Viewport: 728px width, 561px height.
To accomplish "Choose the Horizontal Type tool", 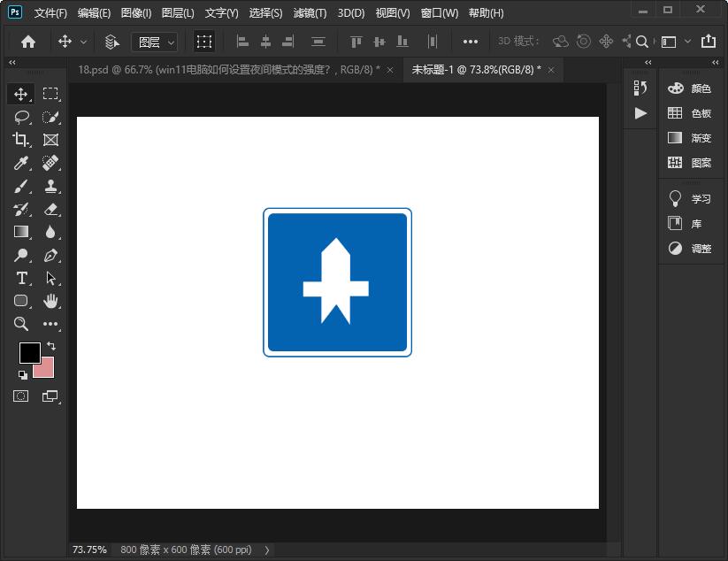I will tap(21, 278).
